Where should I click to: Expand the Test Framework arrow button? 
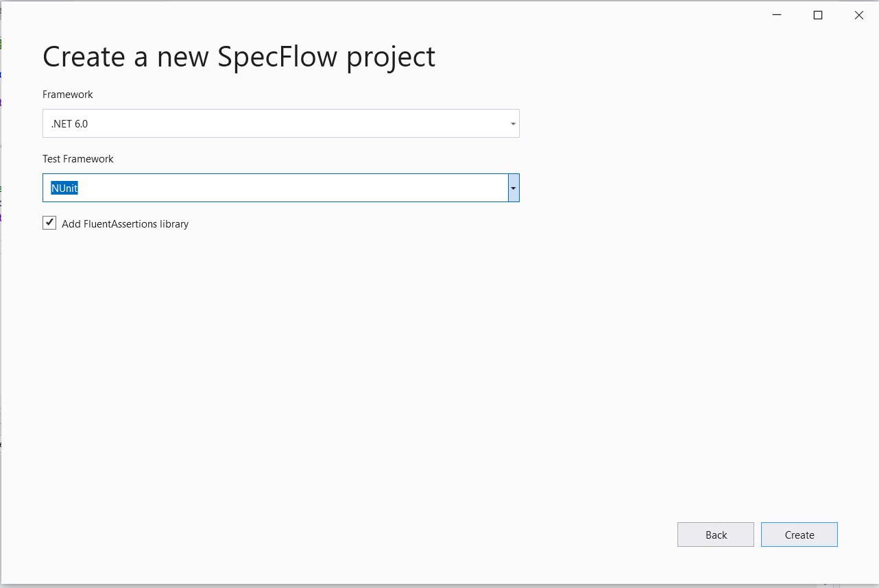coord(514,188)
